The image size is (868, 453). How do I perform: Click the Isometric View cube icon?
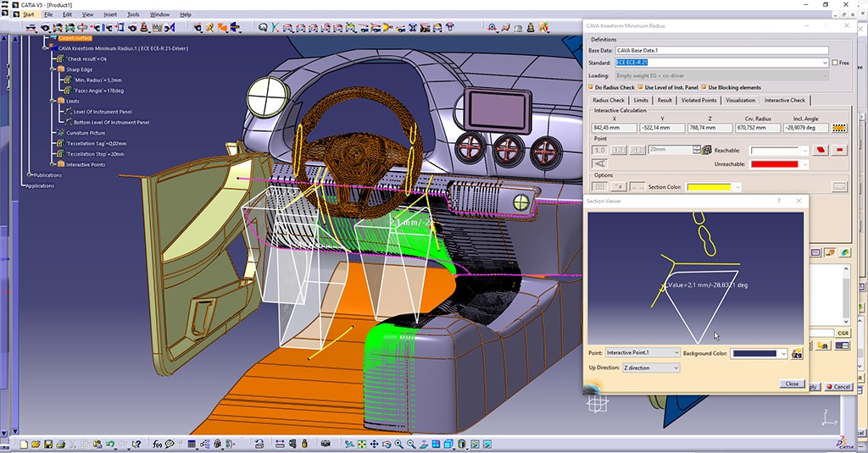(x=448, y=445)
